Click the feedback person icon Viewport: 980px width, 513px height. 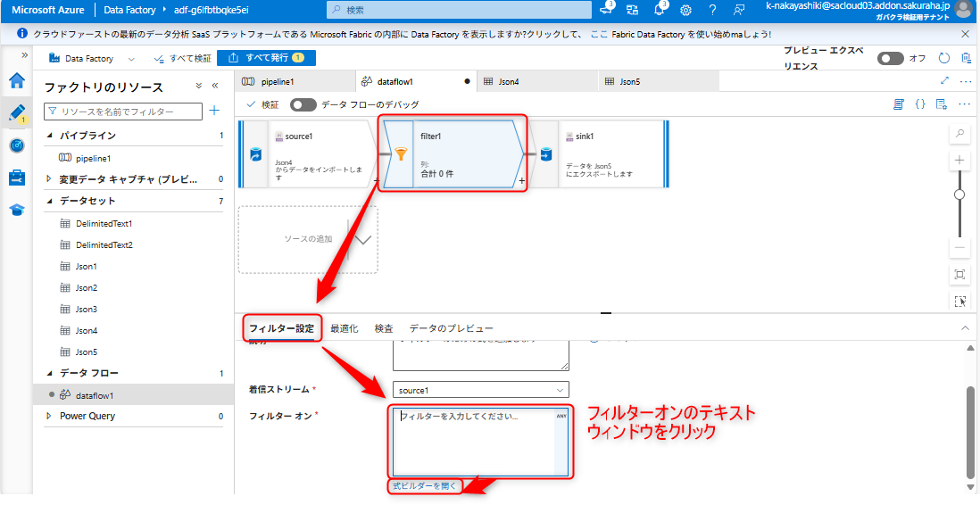tap(739, 10)
